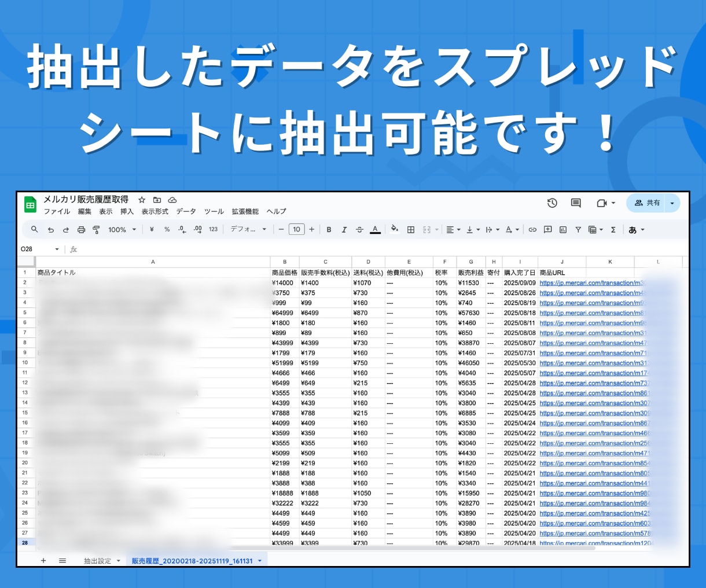Open the 編集 menu
Image resolution: width=706 pixels, height=588 pixels.
[x=84, y=212]
